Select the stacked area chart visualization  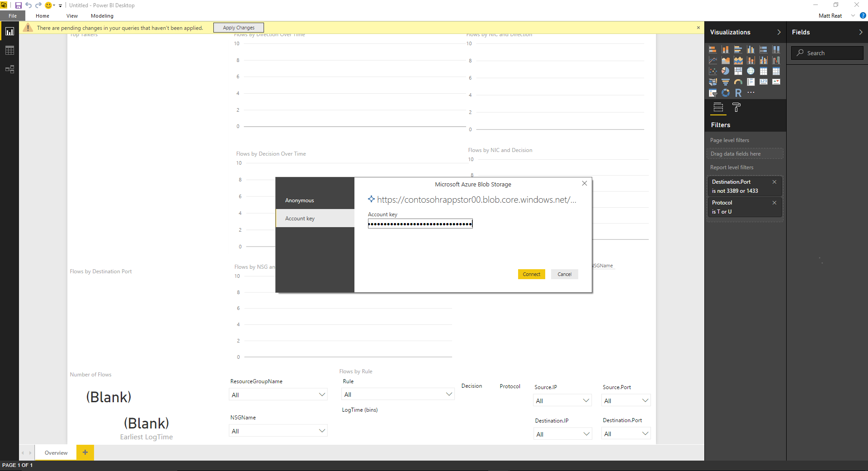coord(738,60)
